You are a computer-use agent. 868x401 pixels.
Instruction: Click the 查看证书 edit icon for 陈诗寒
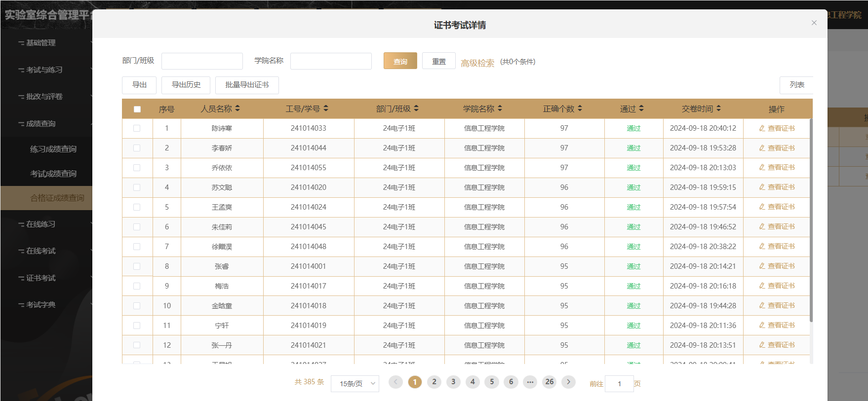(762, 128)
